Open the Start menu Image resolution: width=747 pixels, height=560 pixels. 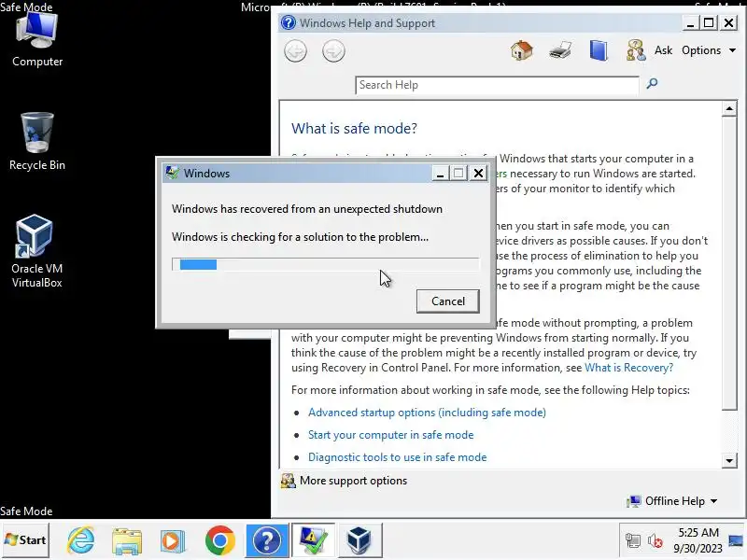coord(25,540)
